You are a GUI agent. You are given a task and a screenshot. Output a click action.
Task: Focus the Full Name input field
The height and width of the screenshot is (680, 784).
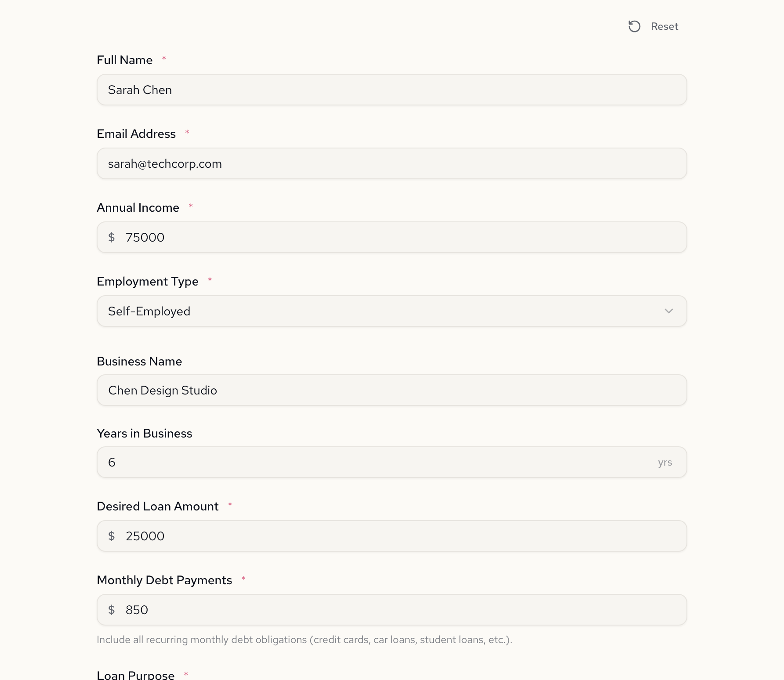click(391, 90)
